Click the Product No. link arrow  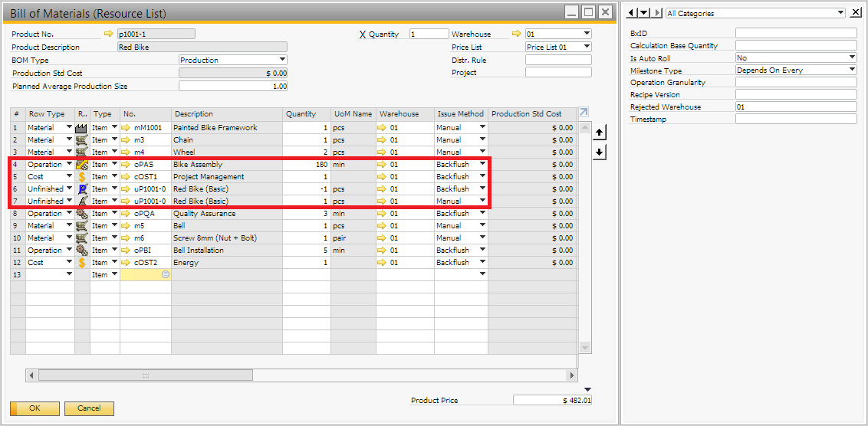click(x=108, y=34)
